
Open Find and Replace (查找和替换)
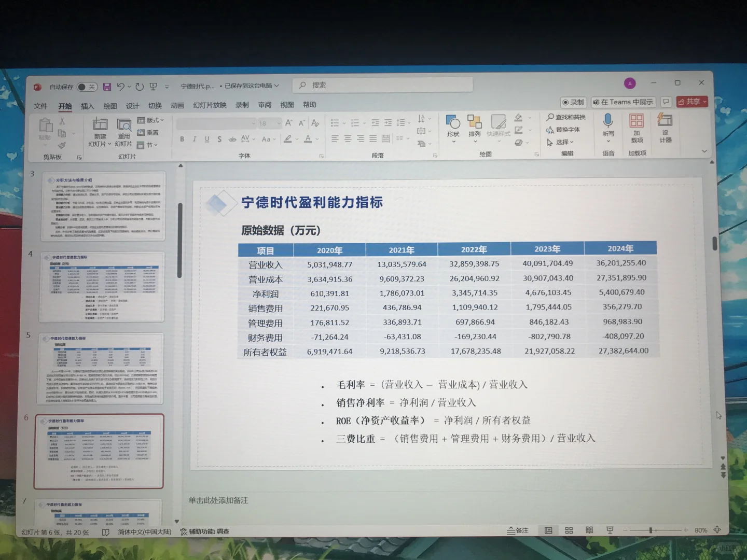click(x=565, y=117)
